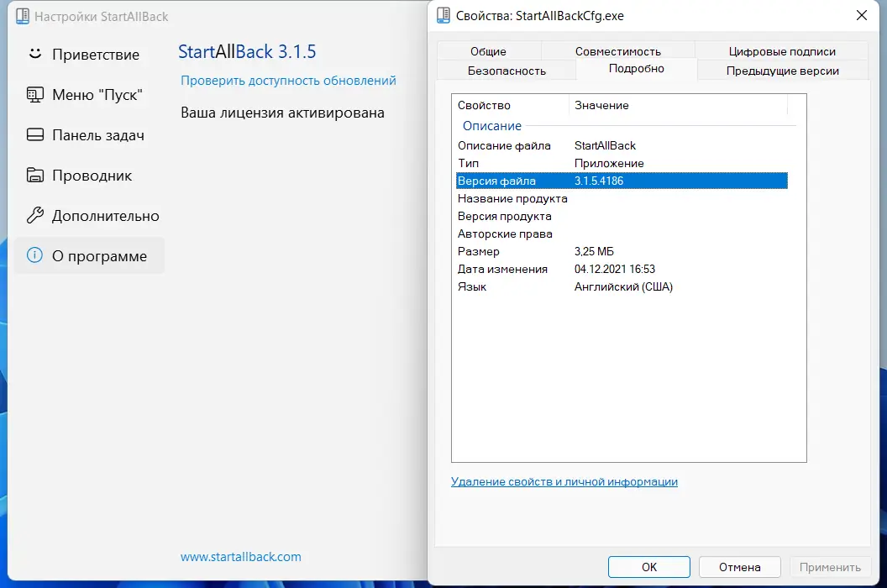Click the Значение column header
This screenshot has width=887, height=588.
678,105
